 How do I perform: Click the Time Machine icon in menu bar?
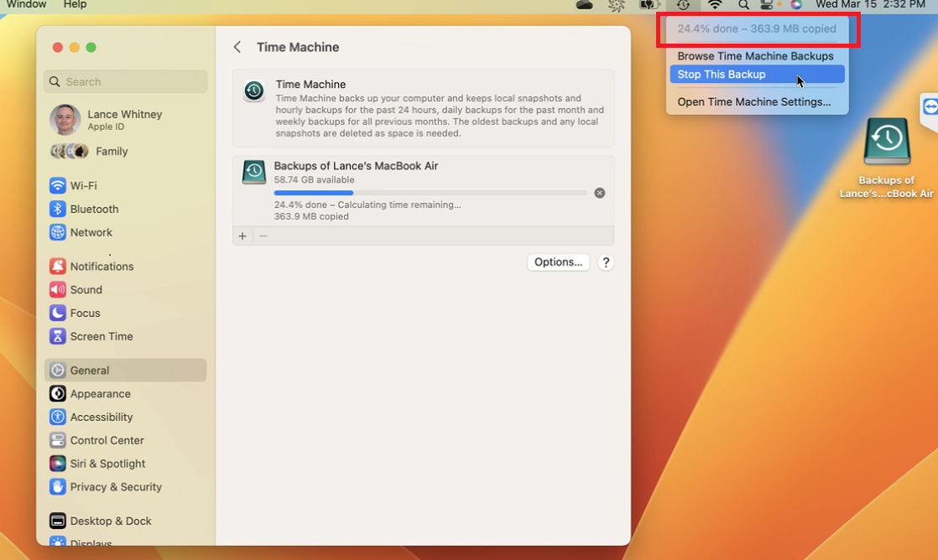pos(684,6)
